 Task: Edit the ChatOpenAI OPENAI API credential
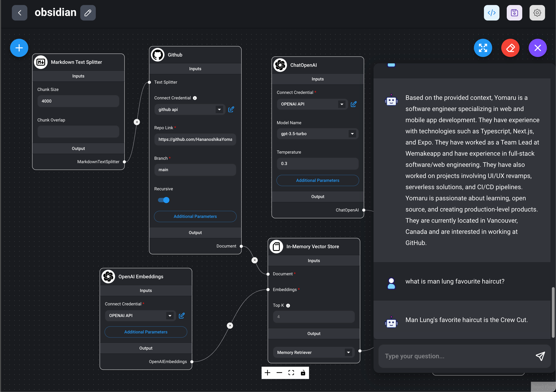353,104
